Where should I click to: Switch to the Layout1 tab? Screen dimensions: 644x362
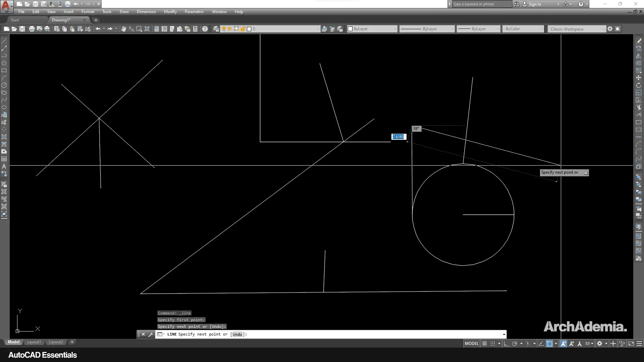tap(34, 342)
